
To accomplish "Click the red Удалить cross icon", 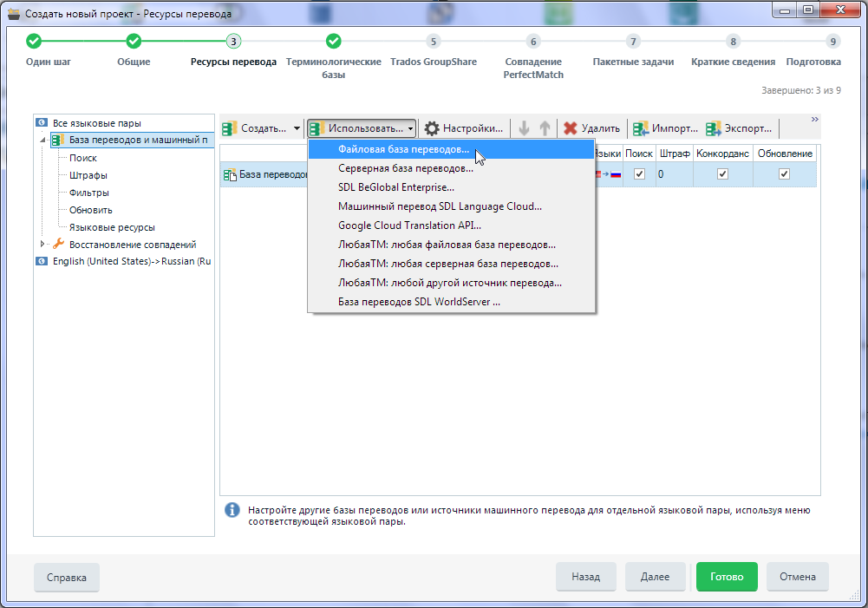I will (570, 128).
